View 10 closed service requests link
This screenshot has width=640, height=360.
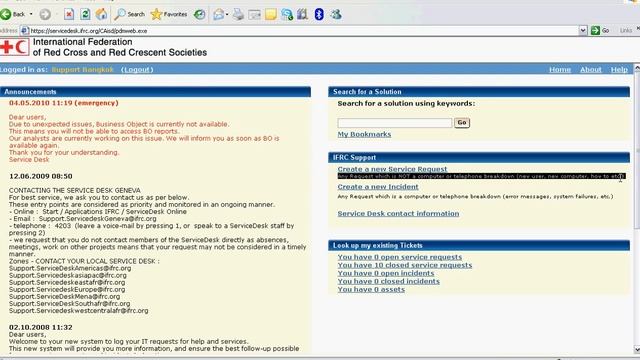[404, 265]
